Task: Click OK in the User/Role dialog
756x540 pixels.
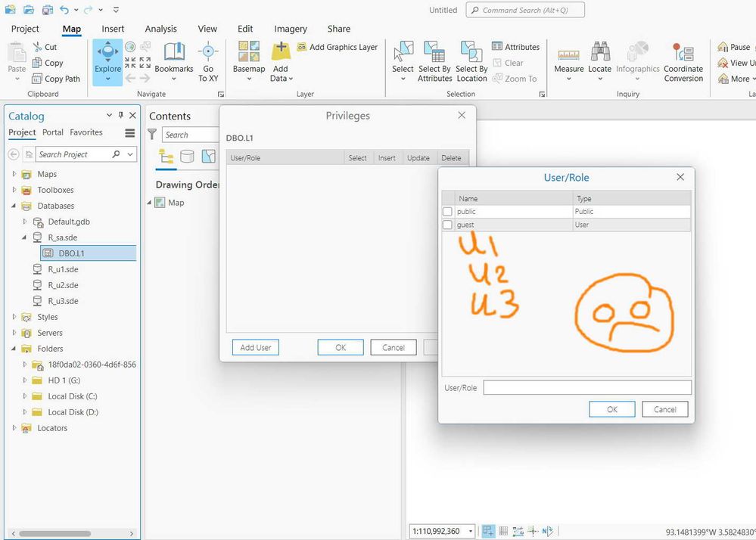Action: [x=612, y=409]
